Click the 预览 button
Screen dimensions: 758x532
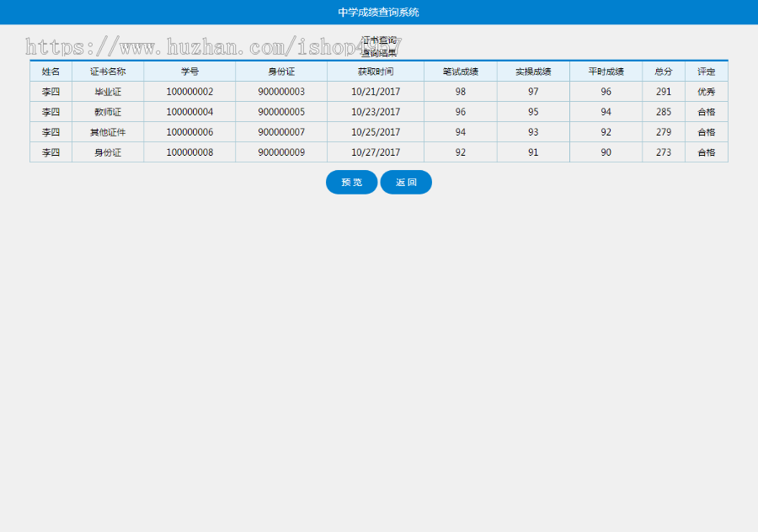click(x=351, y=183)
